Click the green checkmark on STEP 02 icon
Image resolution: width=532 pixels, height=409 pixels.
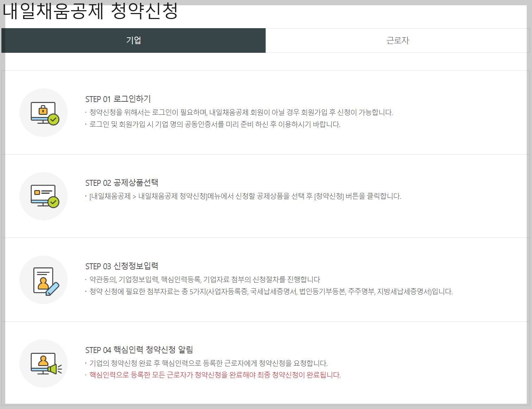(53, 201)
